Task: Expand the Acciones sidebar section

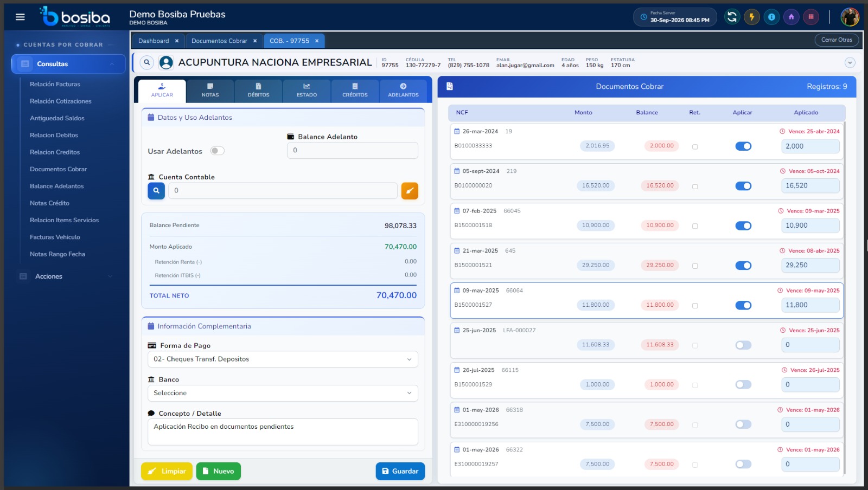Action: click(66, 276)
